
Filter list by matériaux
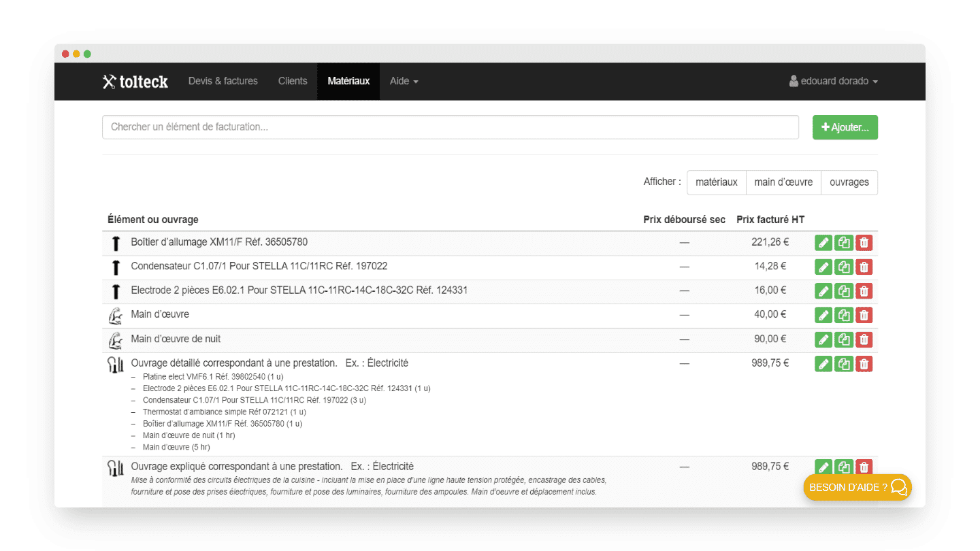pyautogui.click(x=717, y=182)
